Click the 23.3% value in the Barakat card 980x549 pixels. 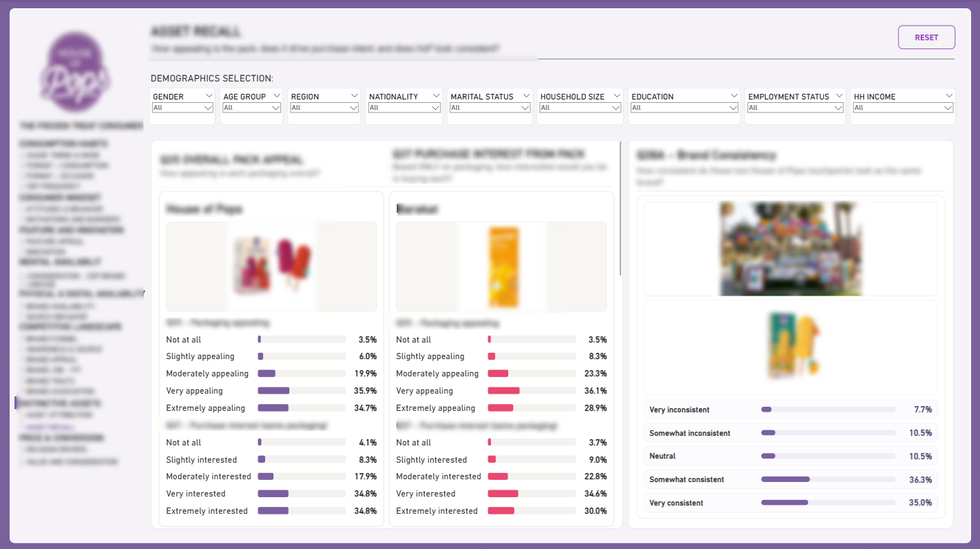pyautogui.click(x=595, y=374)
